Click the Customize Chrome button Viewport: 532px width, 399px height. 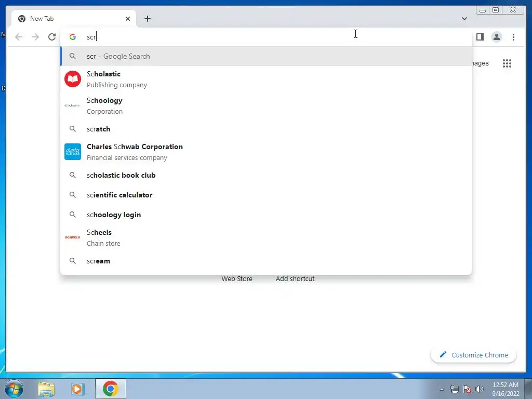(x=473, y=355)
